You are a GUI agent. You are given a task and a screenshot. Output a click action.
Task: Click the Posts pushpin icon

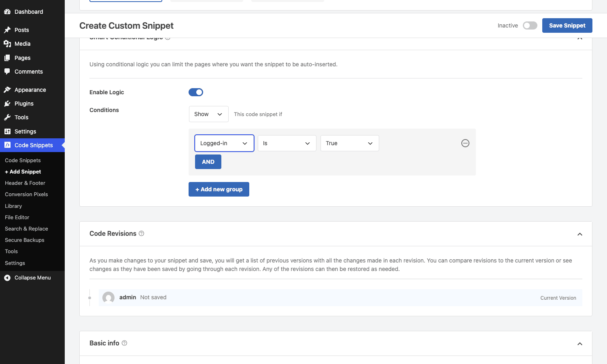pyautogui.click(x=7, y=30)
